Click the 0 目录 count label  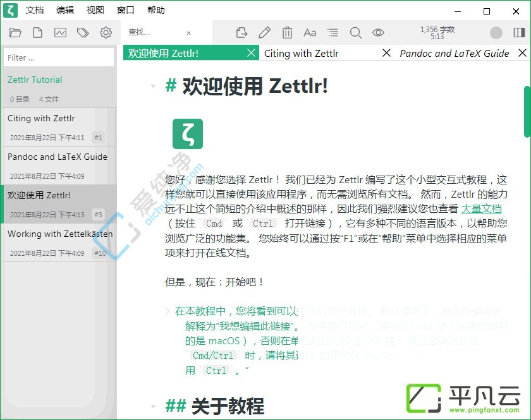coord(20,99)
